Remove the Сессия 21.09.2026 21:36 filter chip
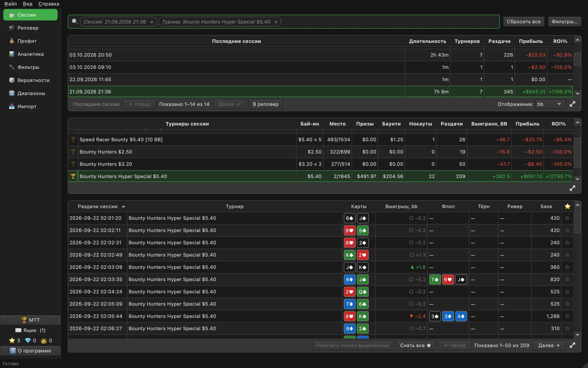This screenshot has width=588, height=368. click(152, 22)
